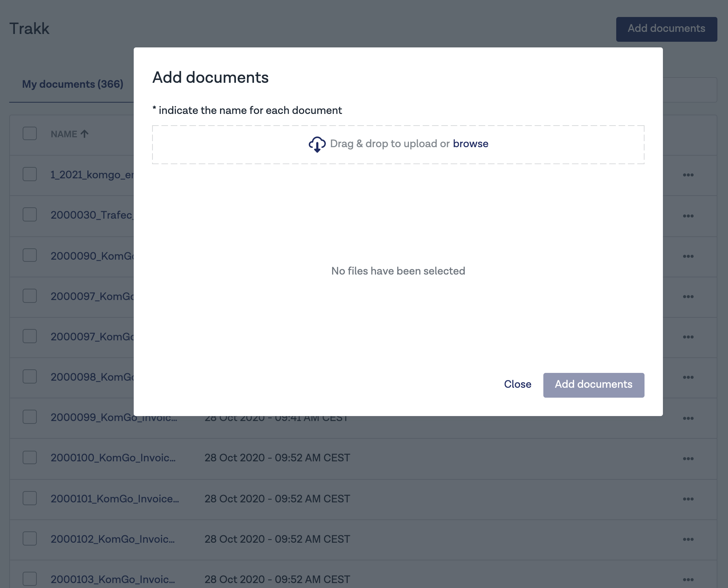The image size is (728, 588).
Task: Check the 2000101_KomGo_Invoice document checkbox
Action: (30, 498)
